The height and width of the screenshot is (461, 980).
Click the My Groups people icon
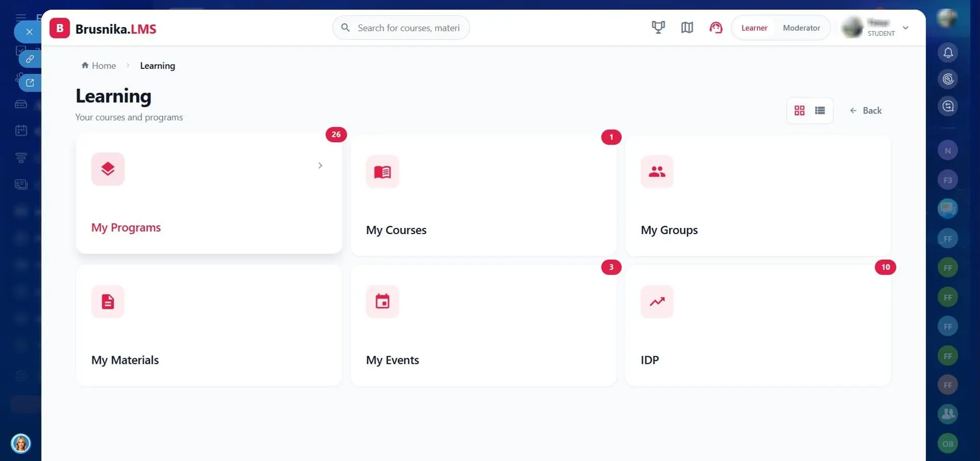tap(657, 171)
